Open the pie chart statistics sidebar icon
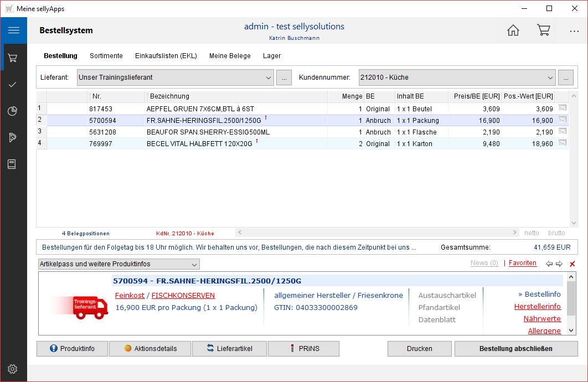The width and height of the screenshot is (588, 382). 13,111
